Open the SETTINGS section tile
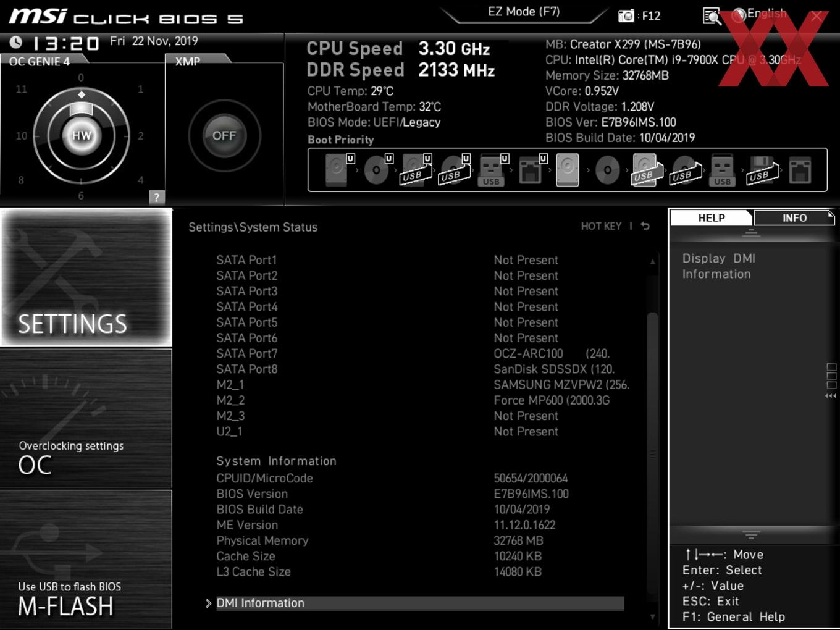Viewport: 840px width, 630px height. click(86, 277)
